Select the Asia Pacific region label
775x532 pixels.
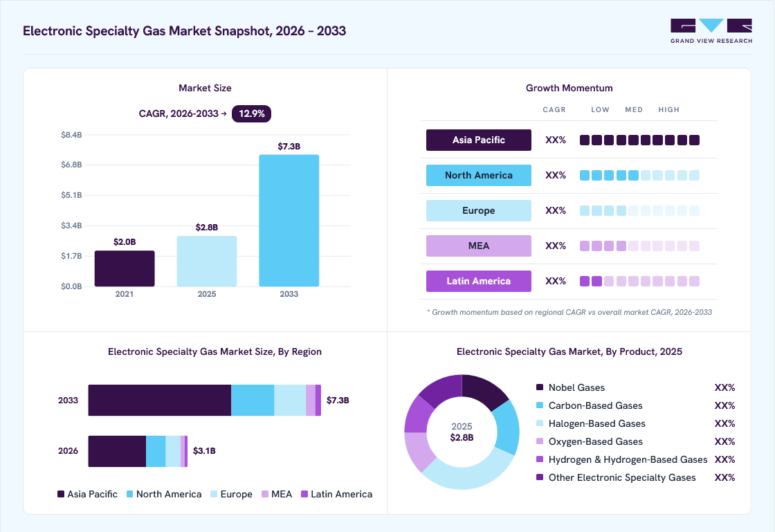(478, 140)
